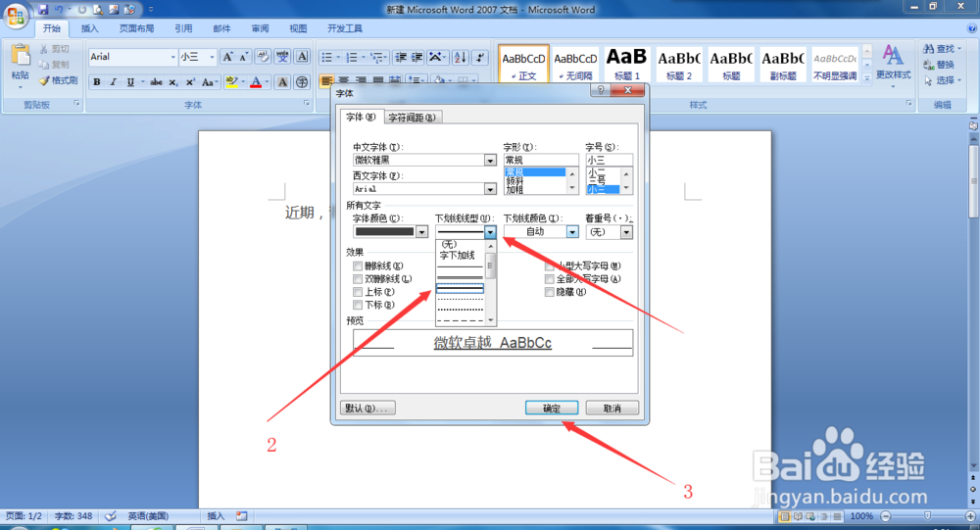This screenshot has height=530, width=980.
Task: Apply subscript x₂ button
Action: pos(173,82)
